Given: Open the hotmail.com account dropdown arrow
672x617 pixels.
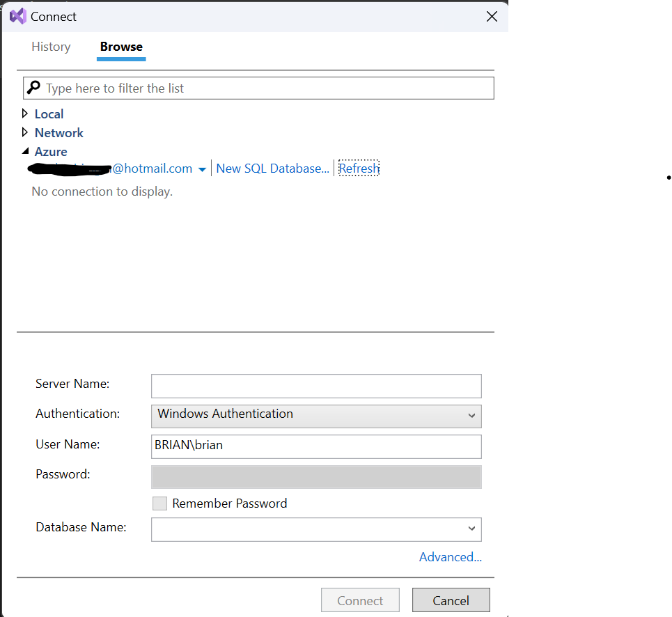Looking at the screenshot, I should 202,169.
